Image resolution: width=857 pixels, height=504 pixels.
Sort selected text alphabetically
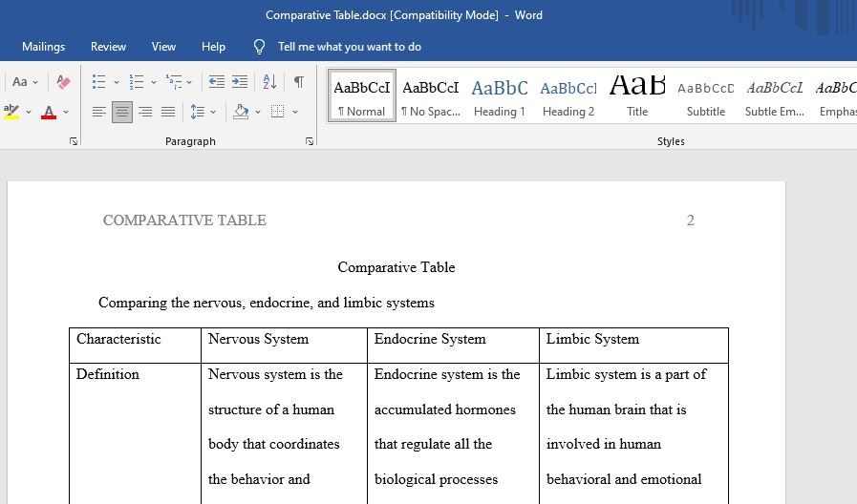(x=269, y=82)
